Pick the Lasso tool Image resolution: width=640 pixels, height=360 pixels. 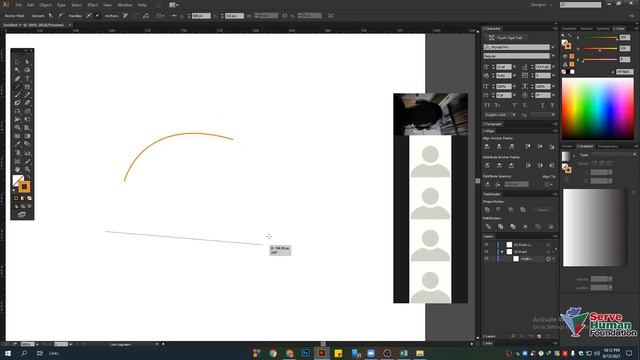27,70
